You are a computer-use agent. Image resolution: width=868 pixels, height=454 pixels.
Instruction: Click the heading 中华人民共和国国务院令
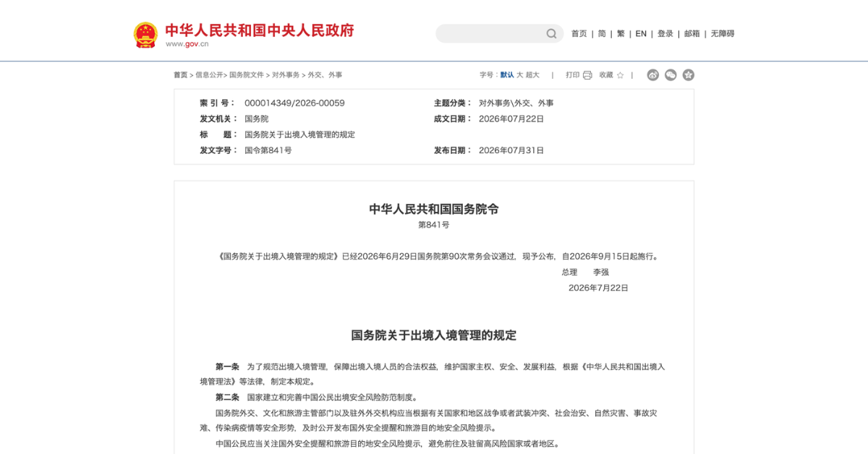(434, 209)
